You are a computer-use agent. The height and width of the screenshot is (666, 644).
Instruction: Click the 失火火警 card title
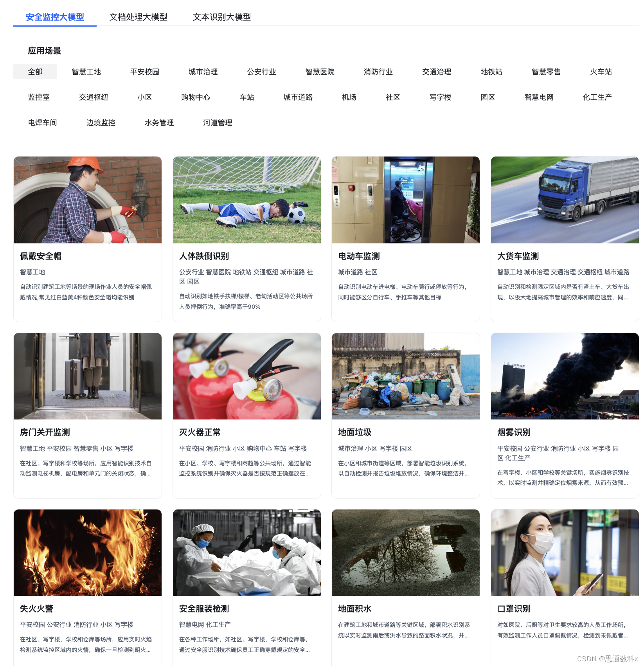(36, 609)
